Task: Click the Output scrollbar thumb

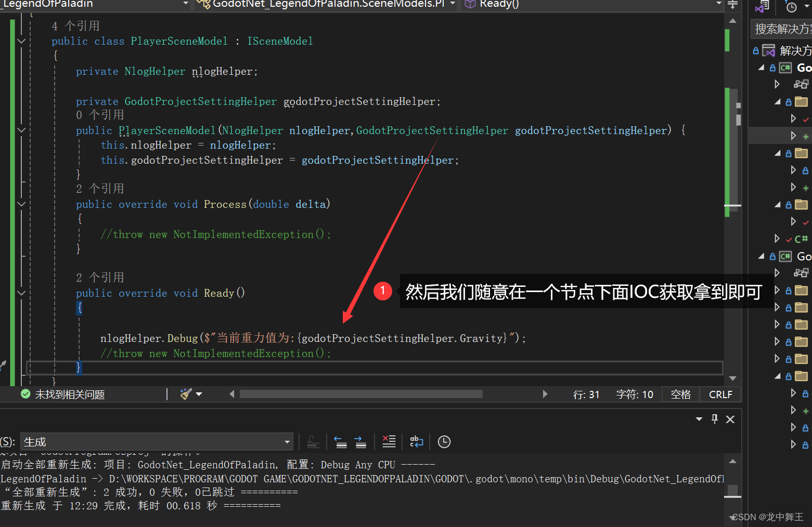Action: coord(732,491)
